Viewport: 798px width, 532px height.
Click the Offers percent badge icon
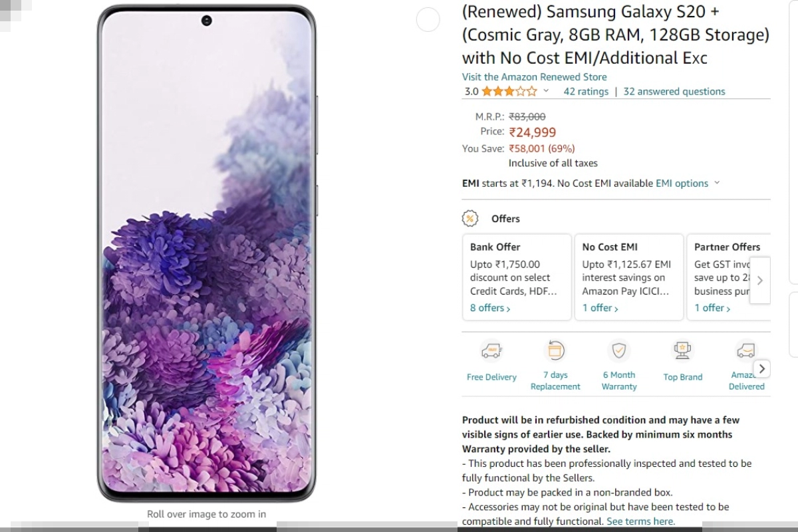(x=470, y=219)
